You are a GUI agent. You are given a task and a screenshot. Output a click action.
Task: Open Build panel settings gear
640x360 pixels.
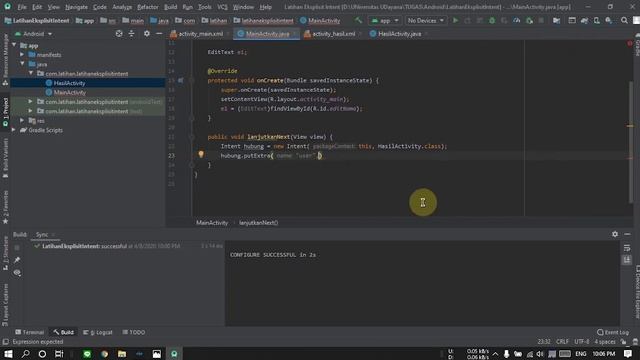(615, 234)
